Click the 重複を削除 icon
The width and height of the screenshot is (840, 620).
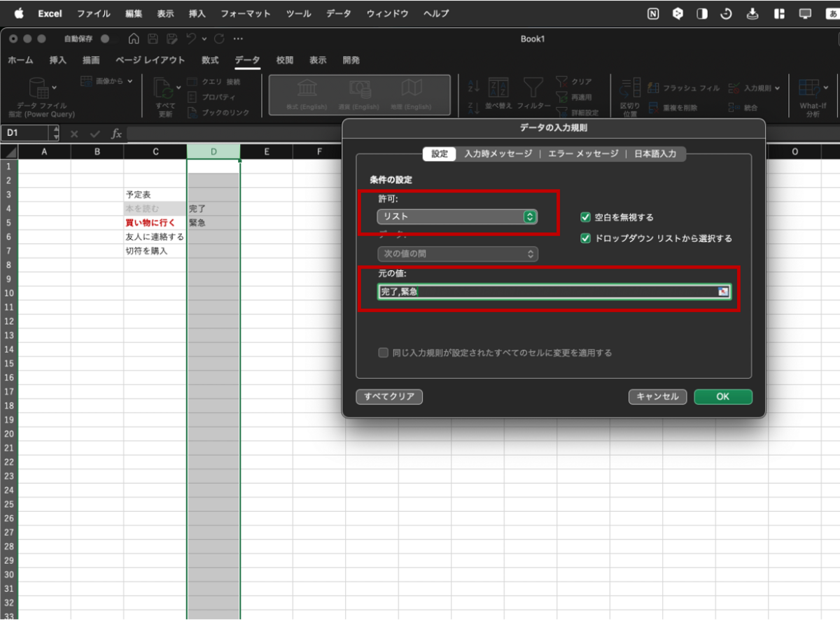click(653, 108)
